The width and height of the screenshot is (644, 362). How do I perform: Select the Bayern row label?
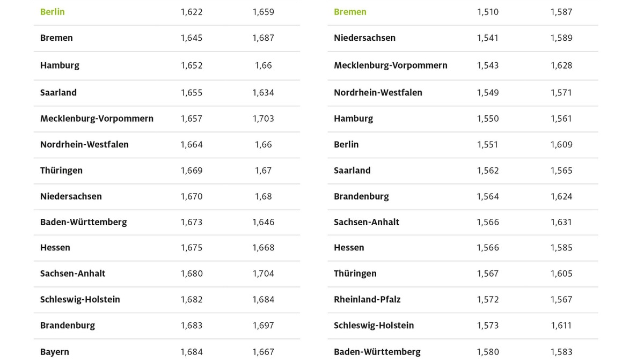pyautogui.click(x=55, y=352)
